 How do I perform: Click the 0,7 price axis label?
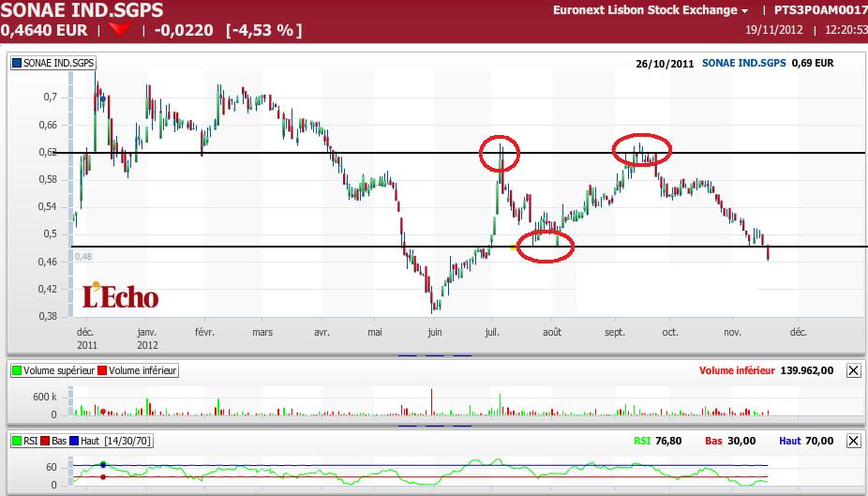click(51, 98)
